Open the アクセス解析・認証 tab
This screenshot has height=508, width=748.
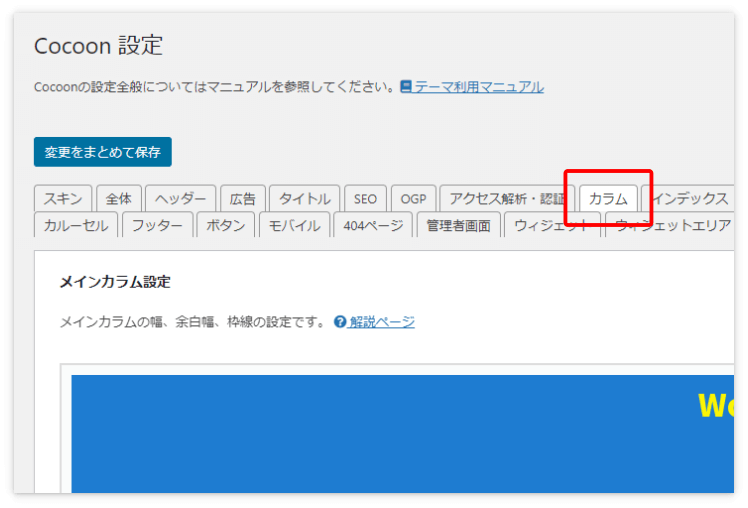[x=507, y=198]
